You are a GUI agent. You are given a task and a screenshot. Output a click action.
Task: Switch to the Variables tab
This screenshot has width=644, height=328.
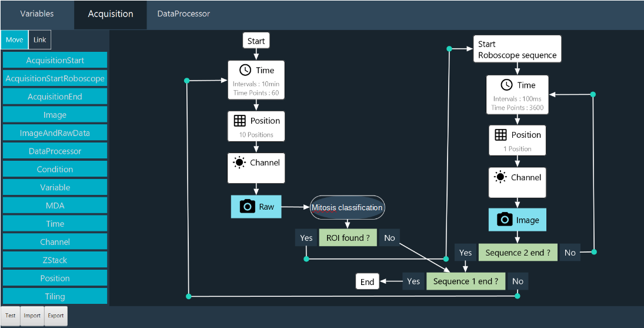[37, 14]
